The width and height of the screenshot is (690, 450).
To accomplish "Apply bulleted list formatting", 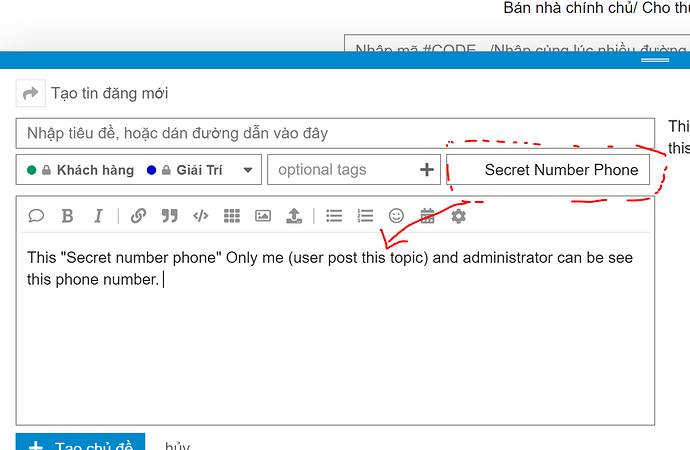I will [x=334, y=216].
